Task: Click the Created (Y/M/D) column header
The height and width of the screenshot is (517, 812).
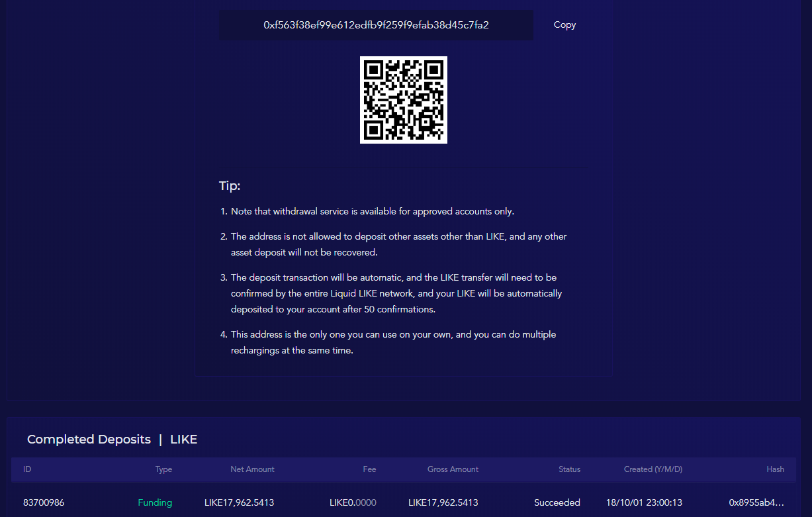Action: click(653, 469)
